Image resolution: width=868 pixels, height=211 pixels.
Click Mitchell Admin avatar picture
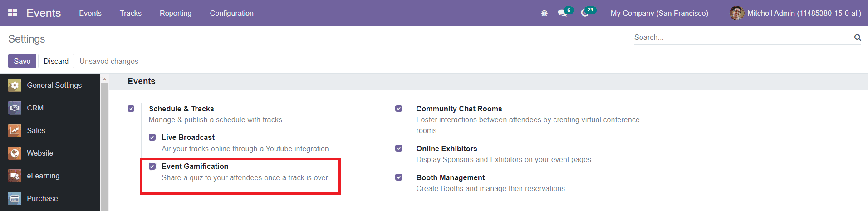point(737,13)
